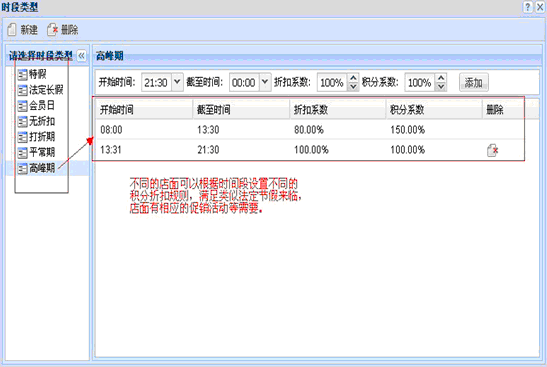Click the 开始时间 field showing 21:30
Screen dimensions: 547x367
click(x=157, y=82)
